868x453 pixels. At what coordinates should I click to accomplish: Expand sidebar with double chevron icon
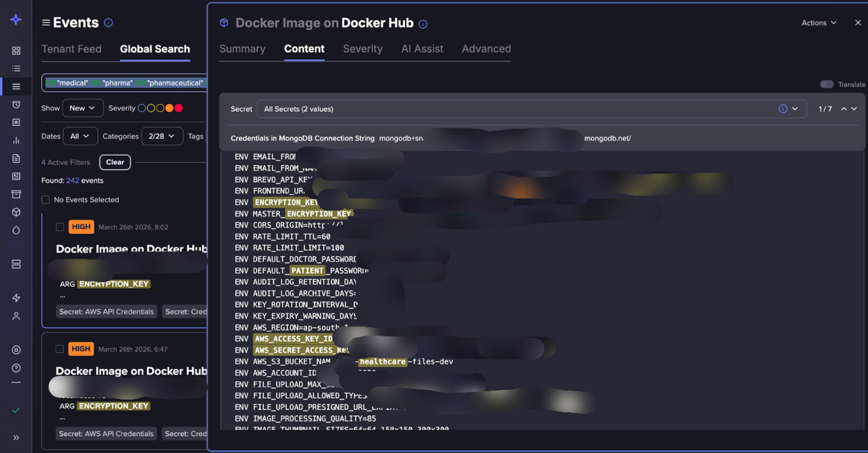click(16, 438)
